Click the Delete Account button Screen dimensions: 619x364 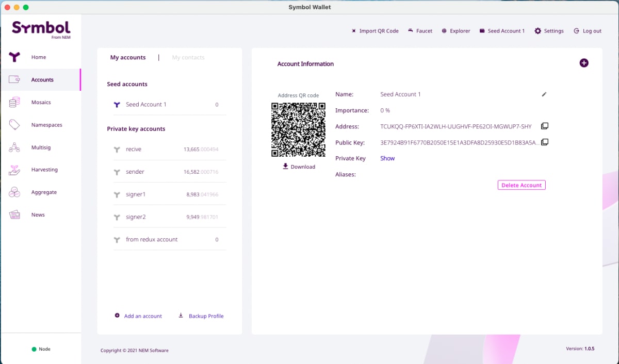click(x=522, y=185)
